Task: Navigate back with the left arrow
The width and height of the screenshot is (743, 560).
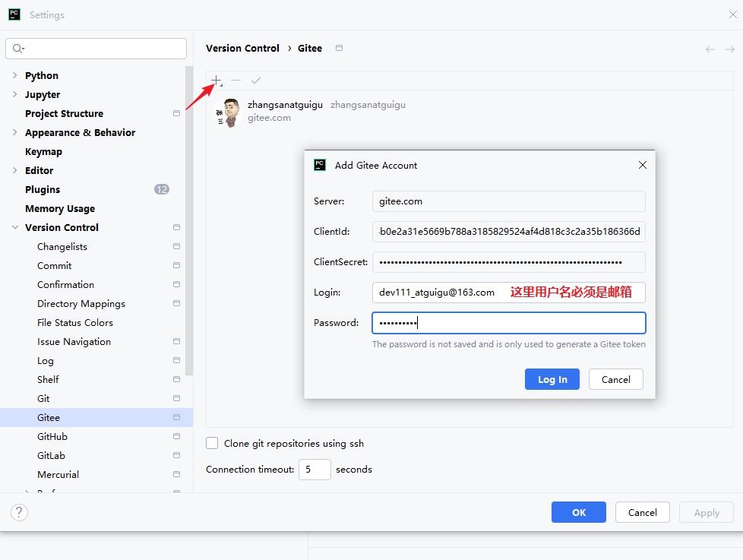Action: click(x=710, y=49)
